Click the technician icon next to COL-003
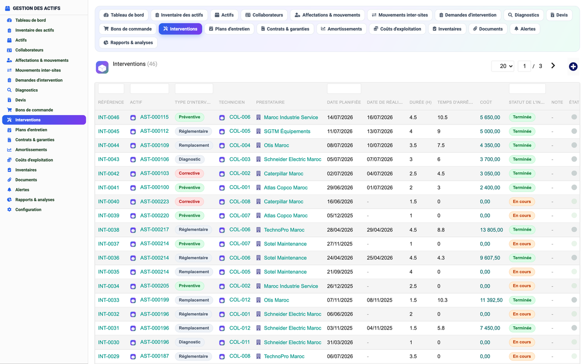588x364 pixels. pyautogui.click(x=222, y=160)
